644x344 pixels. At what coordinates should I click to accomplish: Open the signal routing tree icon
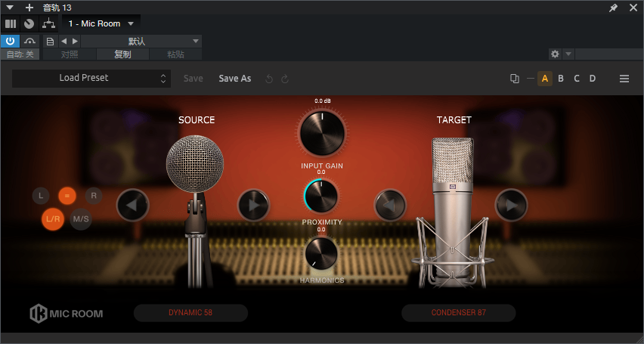click(48, 24)
